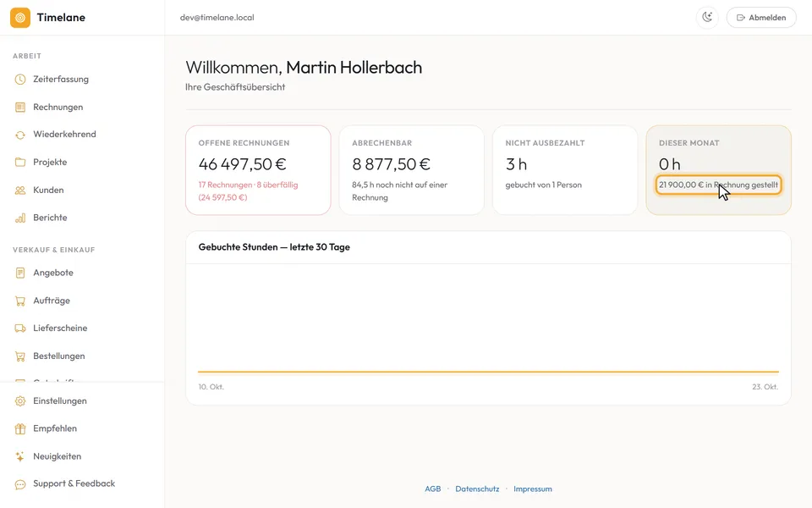Click the Neuigkeiten sparkle icon
Screen dimensions: 812x508
(20, 456)
